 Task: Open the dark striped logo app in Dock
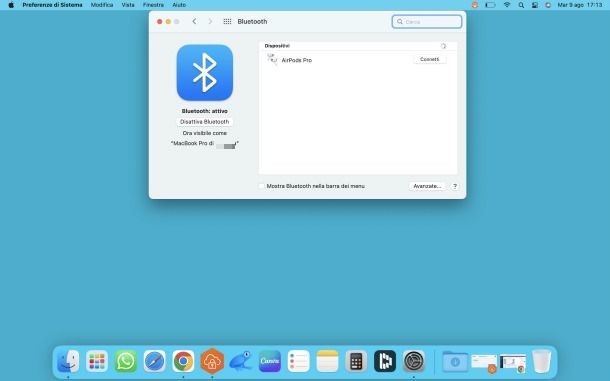(x=385, y=361)
